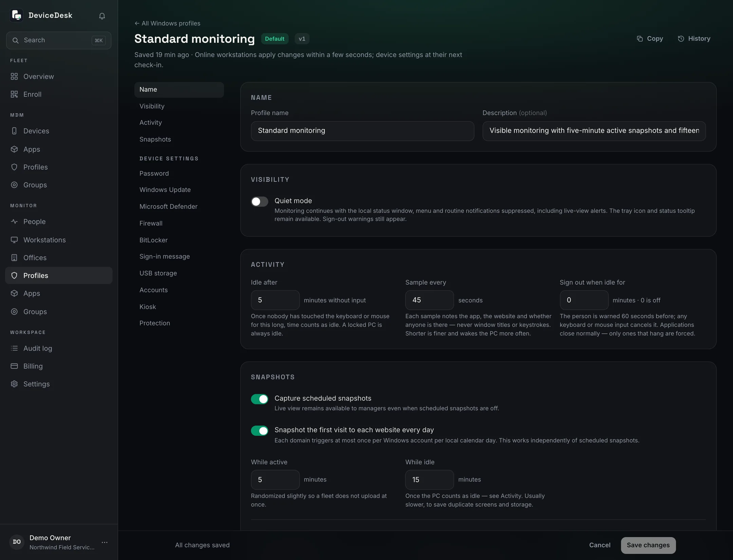Open Windows Update device settings

179,190
